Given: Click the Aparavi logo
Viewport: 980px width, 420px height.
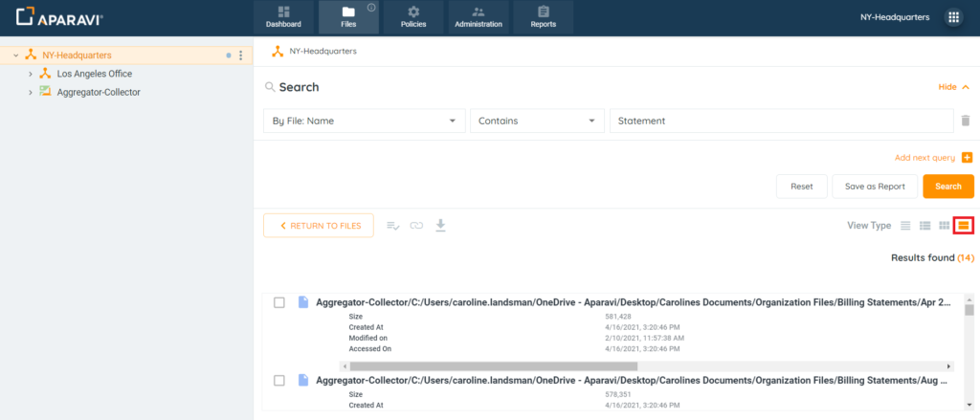Looking at the screenshot, I should [x=60, y=17].
